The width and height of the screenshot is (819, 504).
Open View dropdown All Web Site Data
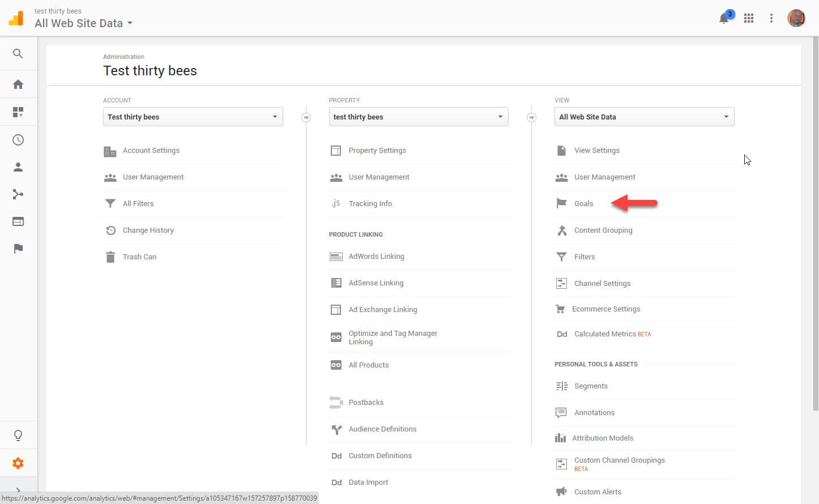(644, 117)
